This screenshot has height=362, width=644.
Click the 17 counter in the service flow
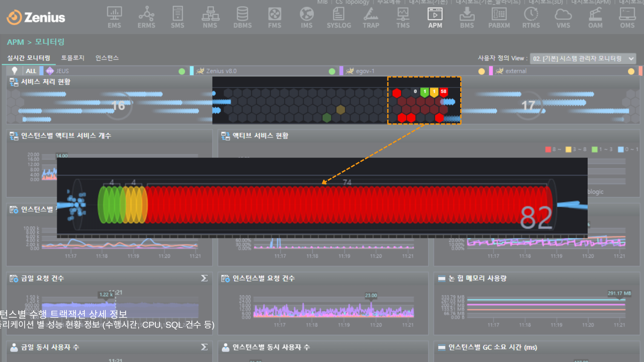(x=528, y=106)
